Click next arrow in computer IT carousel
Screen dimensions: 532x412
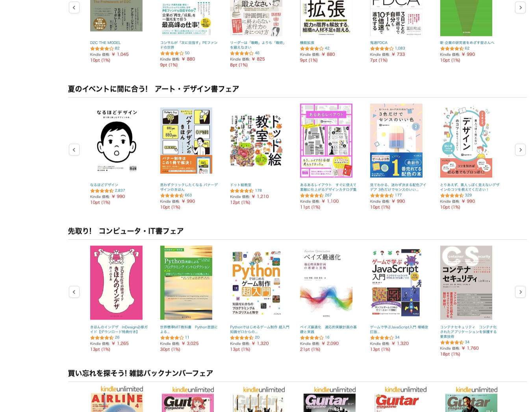point(520,292)
